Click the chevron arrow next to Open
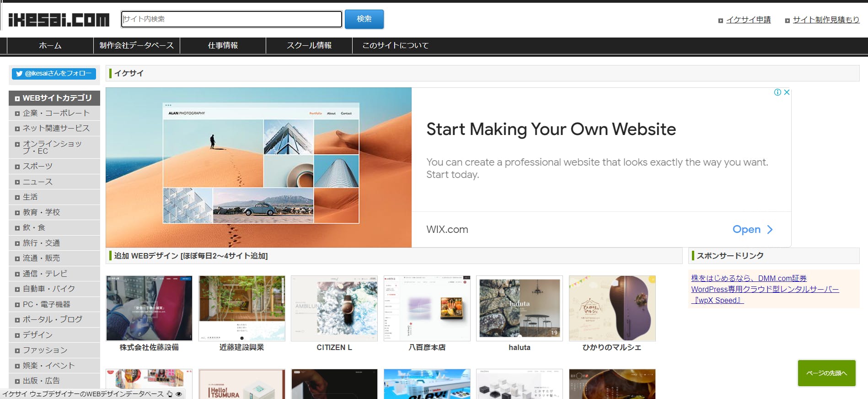The width and height of the screenshot is (868, 399). [770, 229]
